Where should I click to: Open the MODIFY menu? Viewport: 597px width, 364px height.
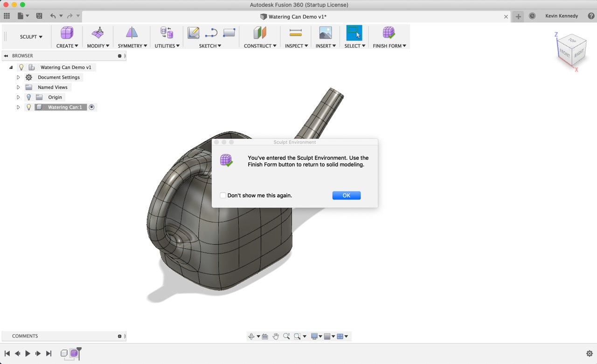98,46
